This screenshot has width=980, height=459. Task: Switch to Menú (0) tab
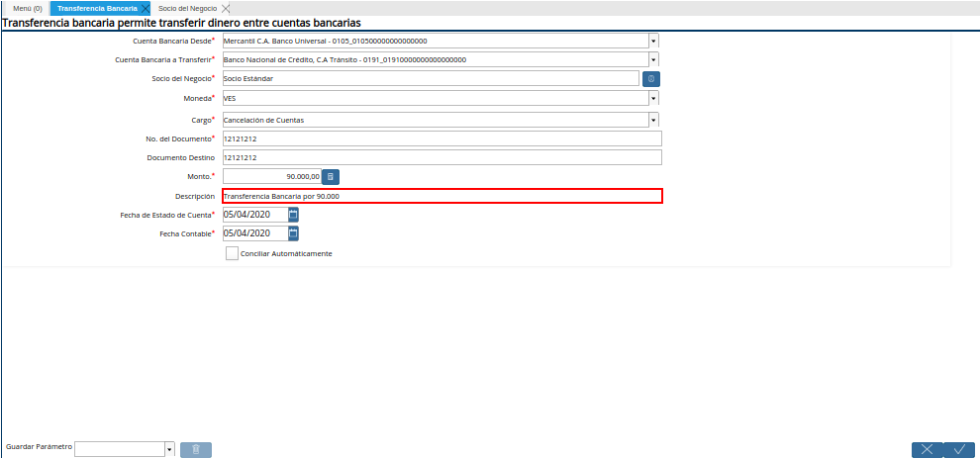[28, 8]
